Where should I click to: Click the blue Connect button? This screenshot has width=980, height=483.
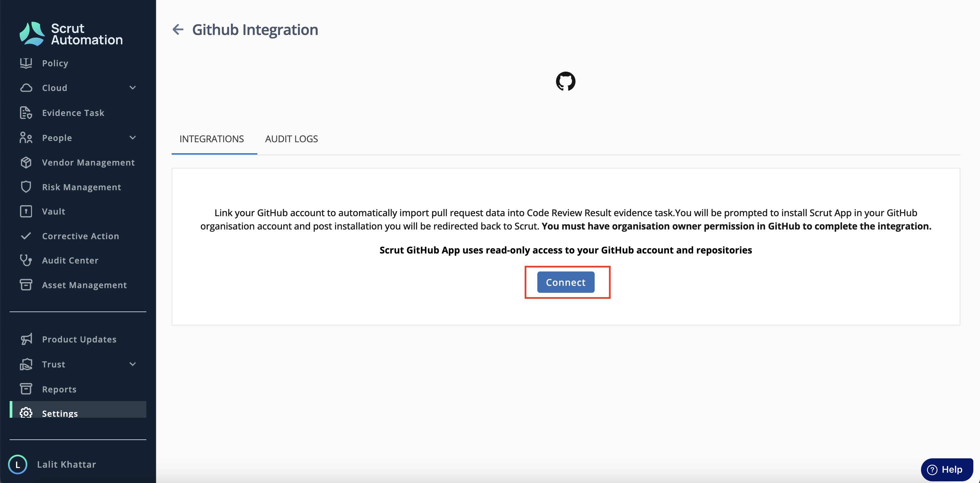point(566,282)
